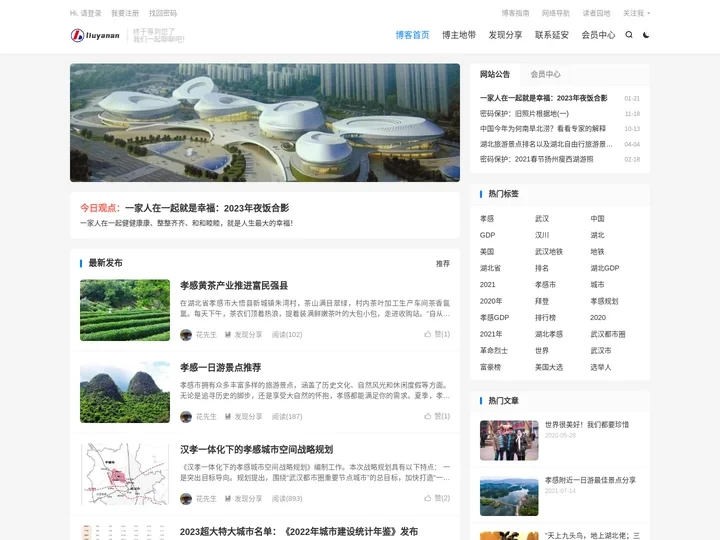Click author avatar on 孝感一日游景点推荐 post

coord(186,416)
